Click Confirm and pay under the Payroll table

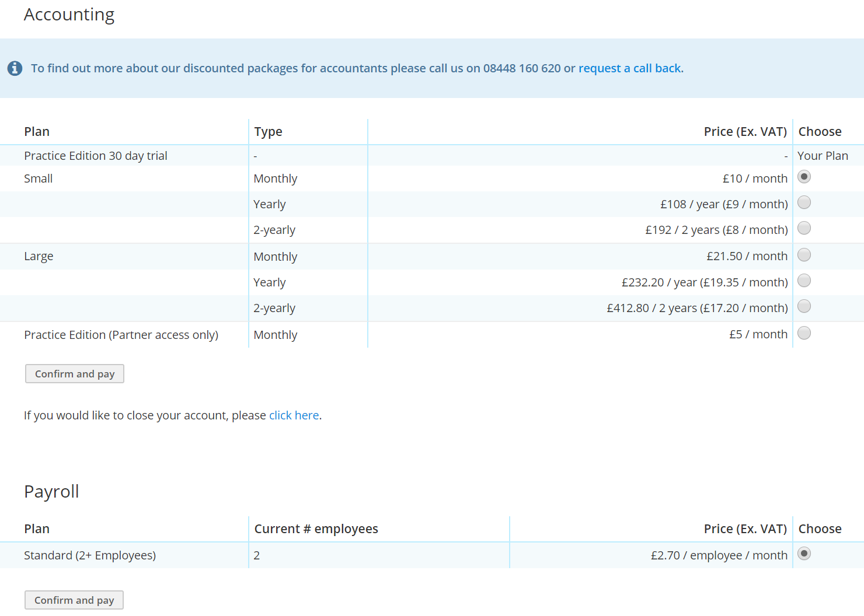74,600
